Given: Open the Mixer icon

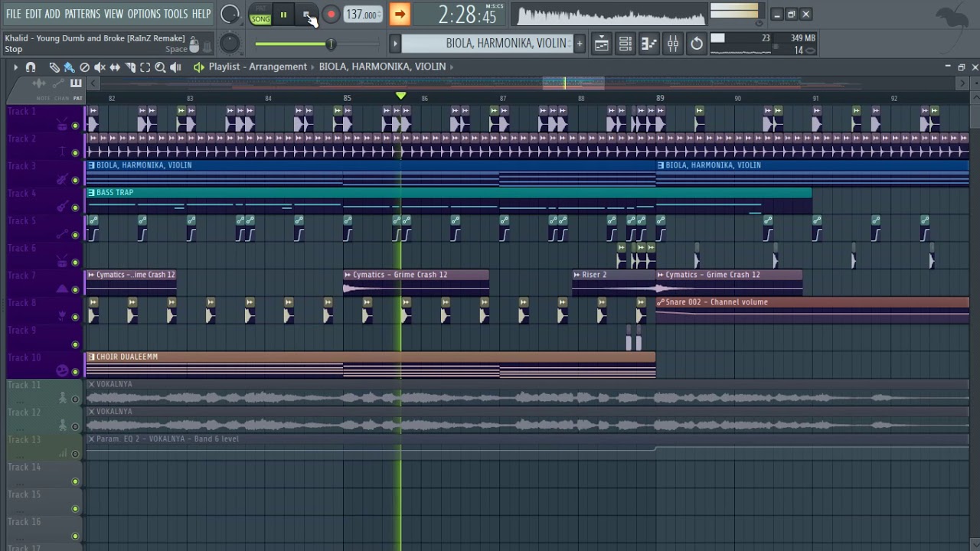Looking at the screenshot, I should click(x=673, y=44).
